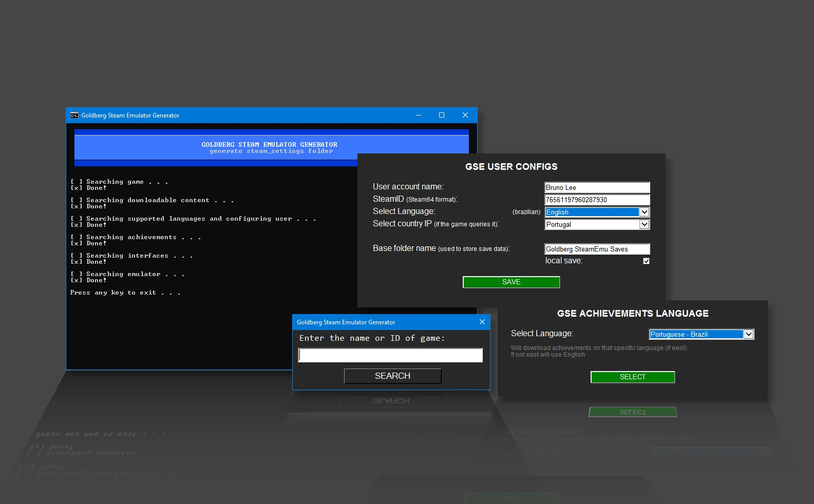Viewport: 814px width, 504px height.
Task: Click the 'GSE USER CONFIGS' heading
Action: 511,166
